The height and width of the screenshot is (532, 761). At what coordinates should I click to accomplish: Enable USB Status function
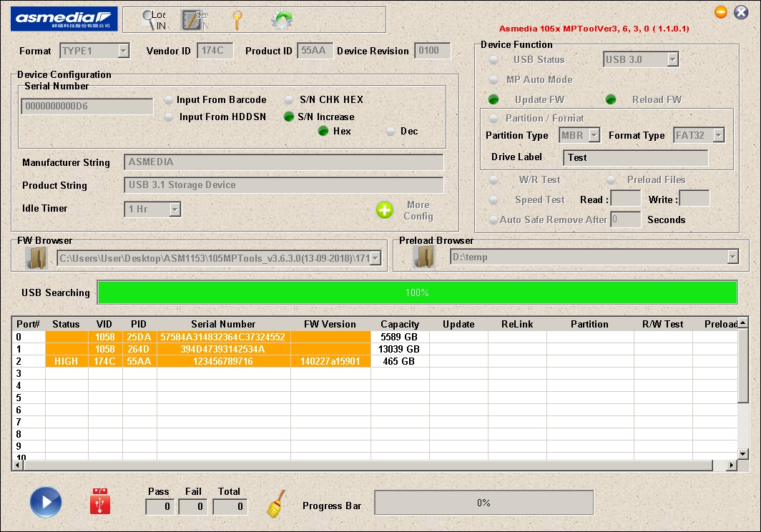493,59
